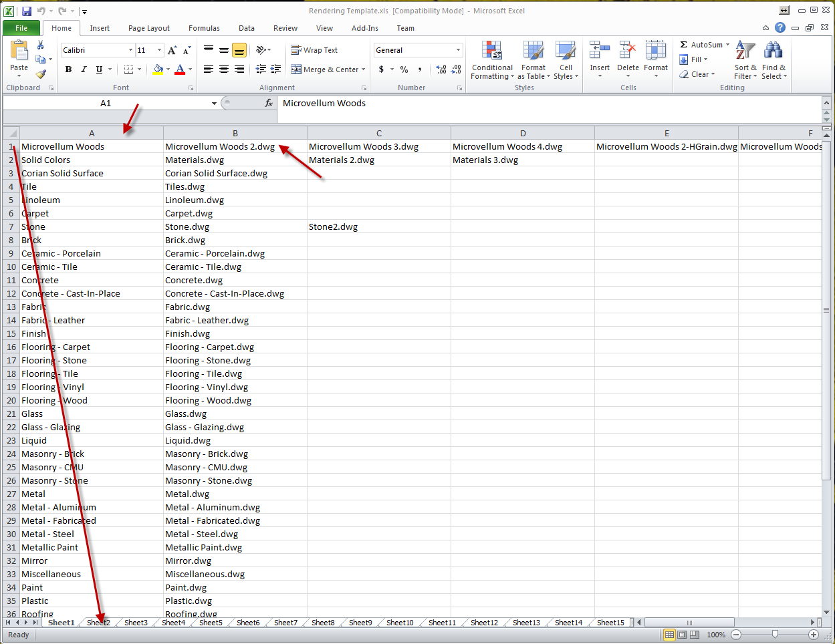Screen dimensions: 835x644
Task: Click the Excel Help question mark icon
Action: click(780, 27)
